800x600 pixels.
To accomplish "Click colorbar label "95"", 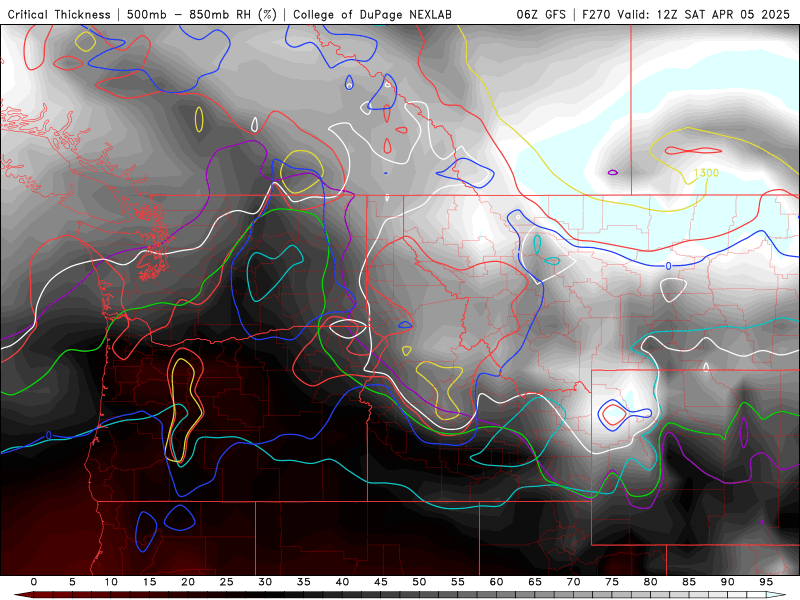I will pos(766,582).
